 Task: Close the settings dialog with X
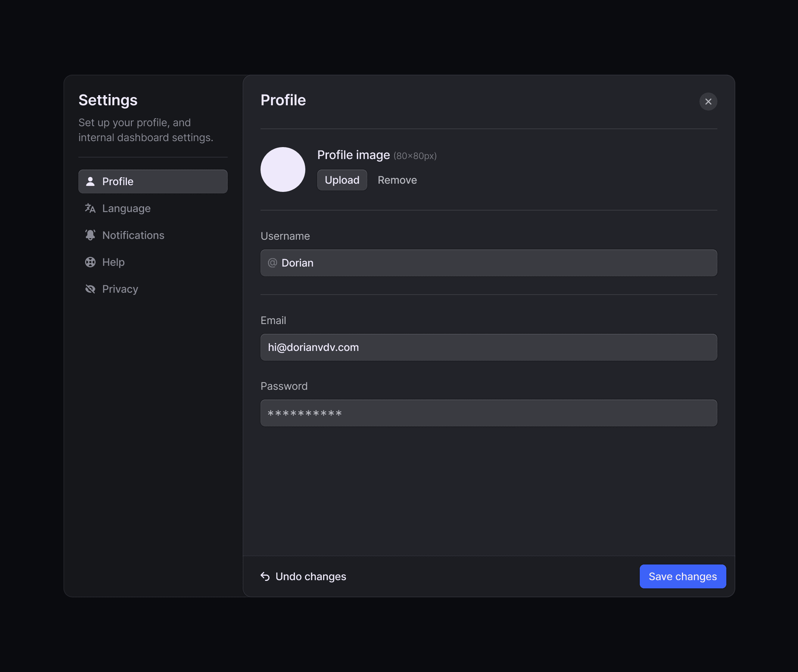coord(708,102)
